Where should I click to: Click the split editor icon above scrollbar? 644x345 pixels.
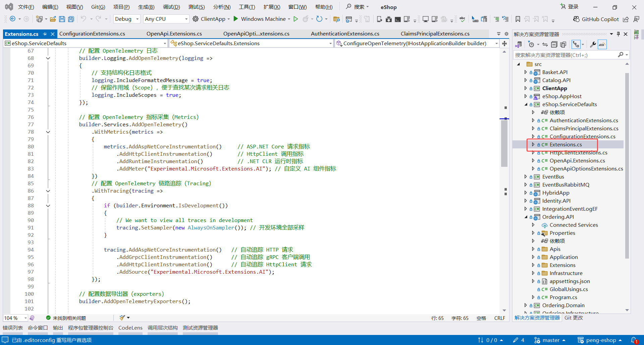click(x=504, y=43)
